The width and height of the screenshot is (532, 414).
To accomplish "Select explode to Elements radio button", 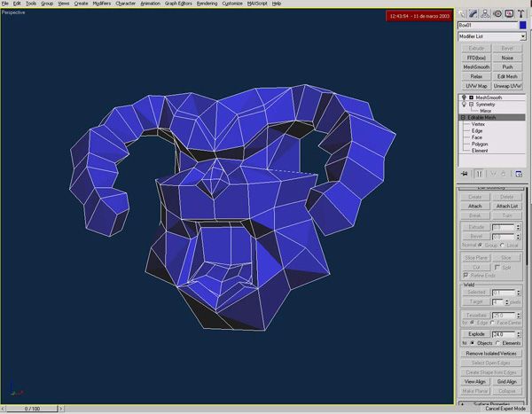I will coord(497,343).
